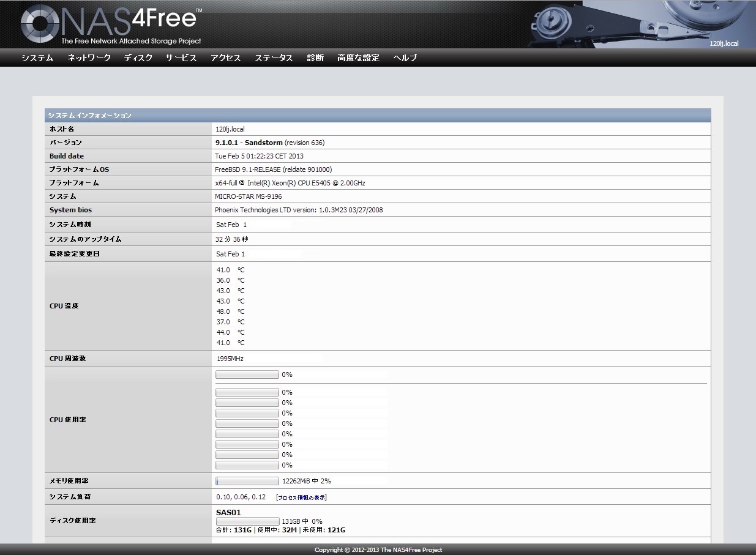Open the ヘルプ menu

[x=405, y=58]
